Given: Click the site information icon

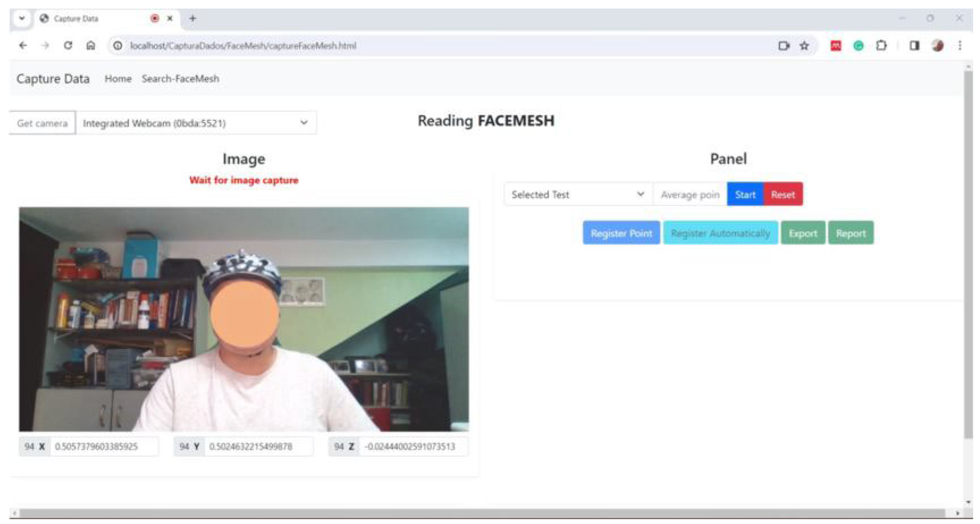Looking at the screenshot, I should (118, 46).
